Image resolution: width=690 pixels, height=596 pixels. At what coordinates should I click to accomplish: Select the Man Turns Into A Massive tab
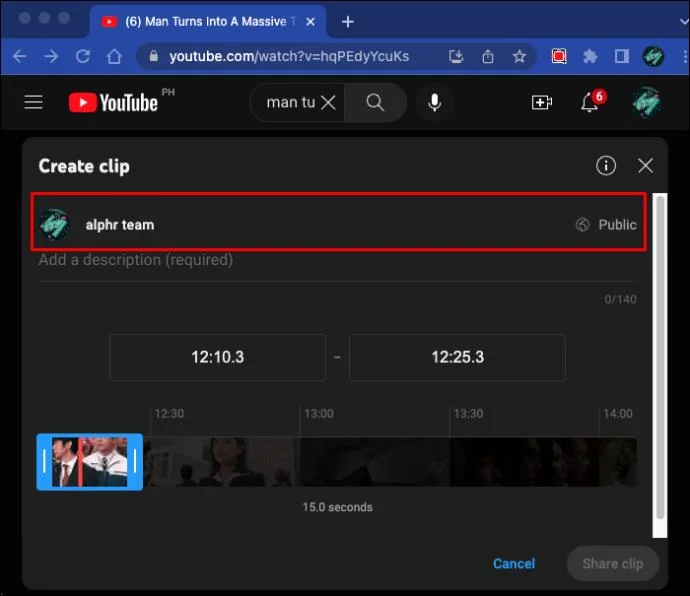point(209,22)
